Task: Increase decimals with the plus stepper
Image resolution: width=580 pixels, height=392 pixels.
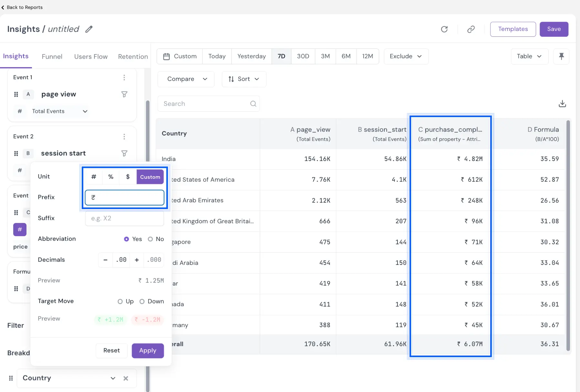Action: click(x=137, y=260)
